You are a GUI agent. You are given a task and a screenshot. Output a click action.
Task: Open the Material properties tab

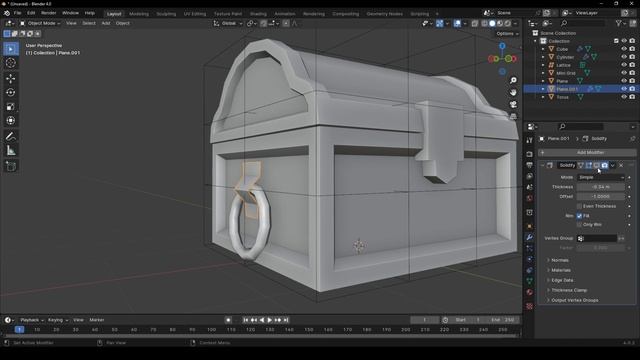point(529,292)
